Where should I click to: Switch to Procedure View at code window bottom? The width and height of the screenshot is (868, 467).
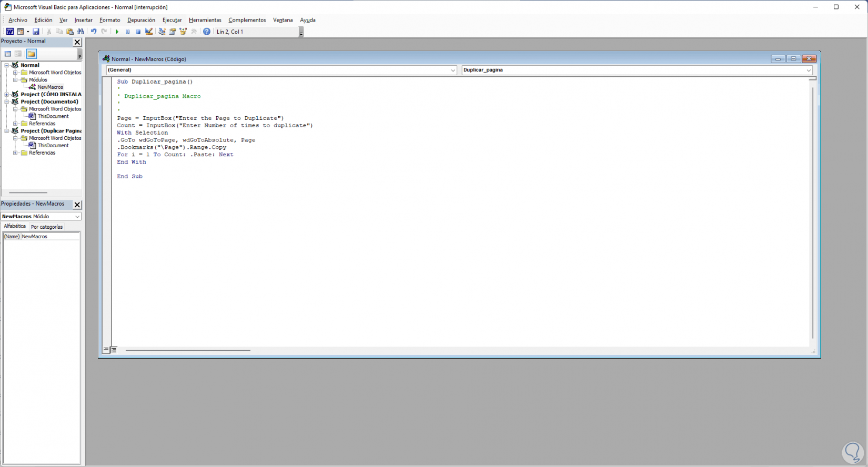106,350
